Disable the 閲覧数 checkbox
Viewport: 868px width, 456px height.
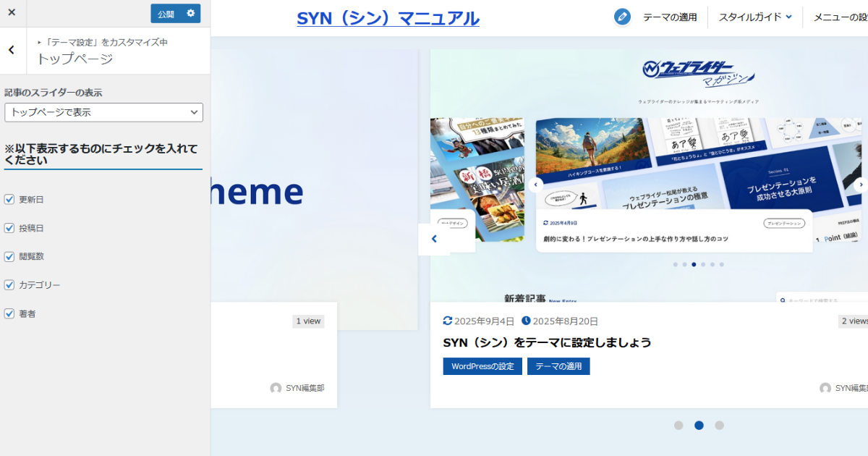point(9,256)
